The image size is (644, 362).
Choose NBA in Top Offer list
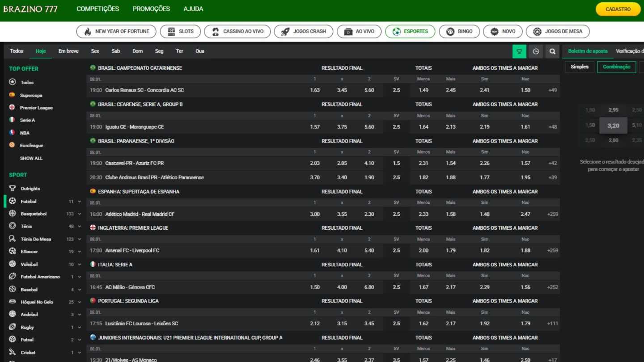click(x=25, y=133)
